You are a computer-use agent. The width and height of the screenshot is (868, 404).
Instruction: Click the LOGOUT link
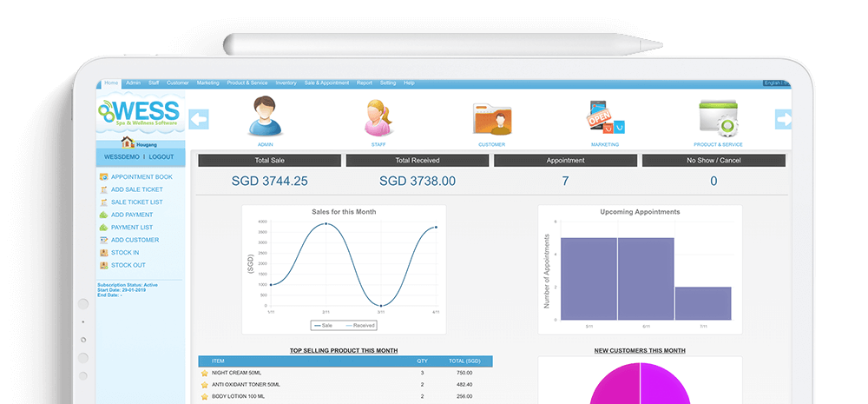point(161,157)
